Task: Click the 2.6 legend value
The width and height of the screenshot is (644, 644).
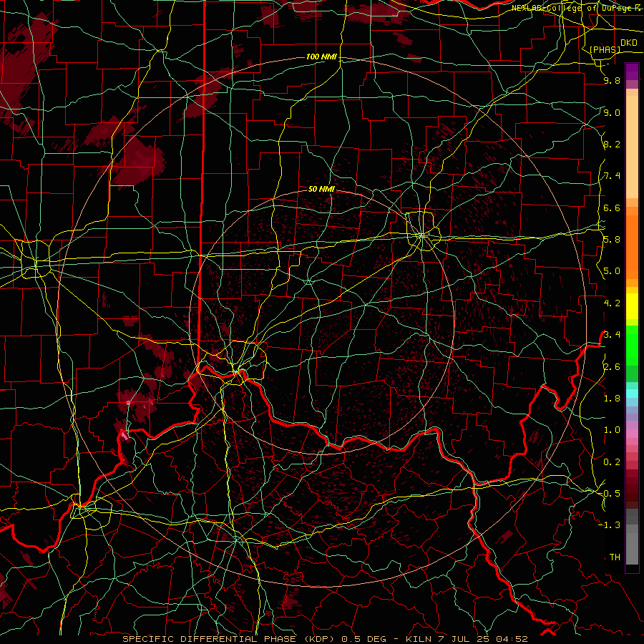Action: [x=612, y=367]
